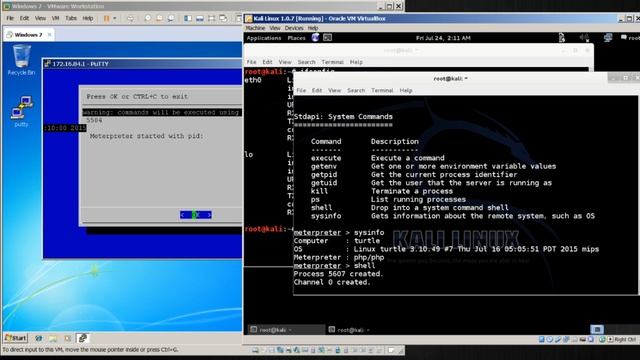
Task: Click 'Meterpreter started with pid:' text in PuTTY
Action: click(147, 136)
